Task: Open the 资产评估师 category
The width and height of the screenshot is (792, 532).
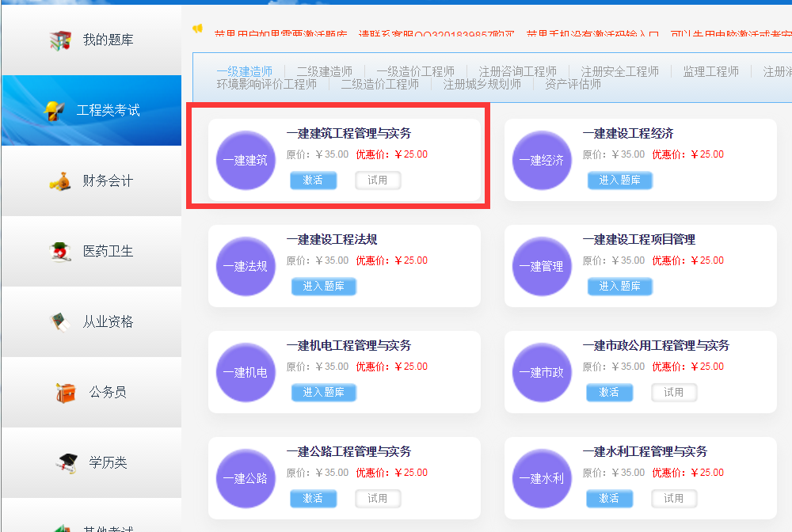Action: point(573,84)
